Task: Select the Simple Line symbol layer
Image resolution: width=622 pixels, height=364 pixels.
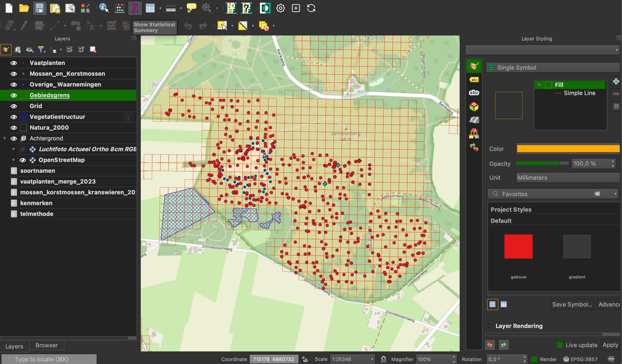Action: coord(579,93)
